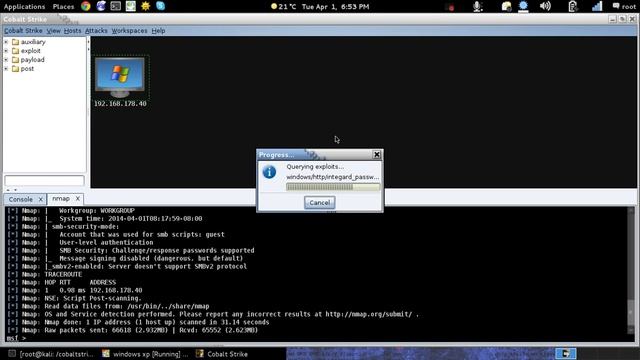Expand the exploit module folder
This screenshot has width=640, height=360.
point(6,51)
